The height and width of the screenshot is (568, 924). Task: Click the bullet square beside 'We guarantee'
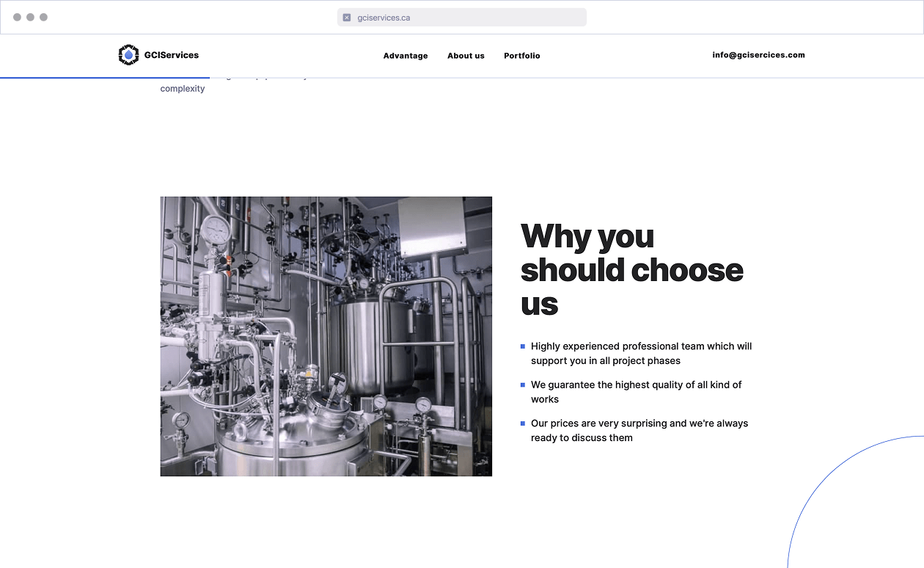[x=523, y=385]
